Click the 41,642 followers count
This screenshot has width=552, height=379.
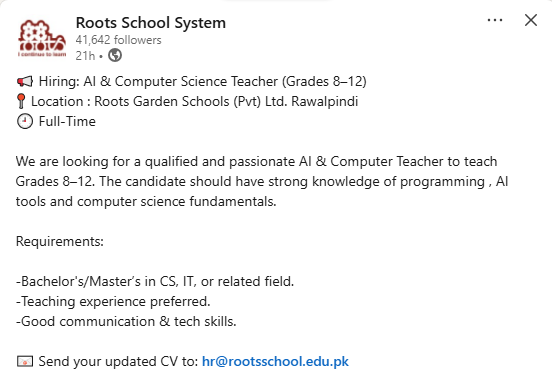coord(118,40)
